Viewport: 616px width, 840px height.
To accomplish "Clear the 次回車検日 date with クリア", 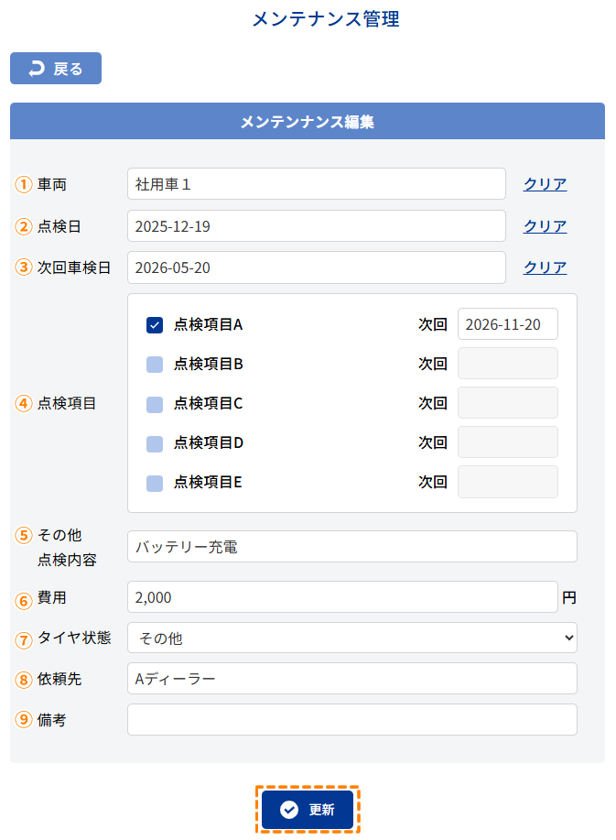I will (x=545, y=267).
